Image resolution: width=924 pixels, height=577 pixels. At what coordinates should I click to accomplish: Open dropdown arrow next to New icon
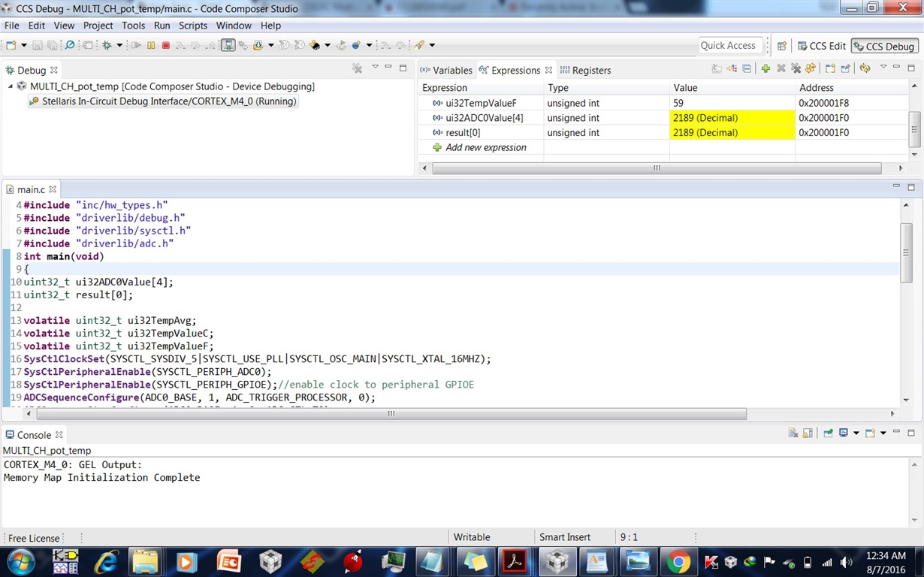click(x=23, y=45)
